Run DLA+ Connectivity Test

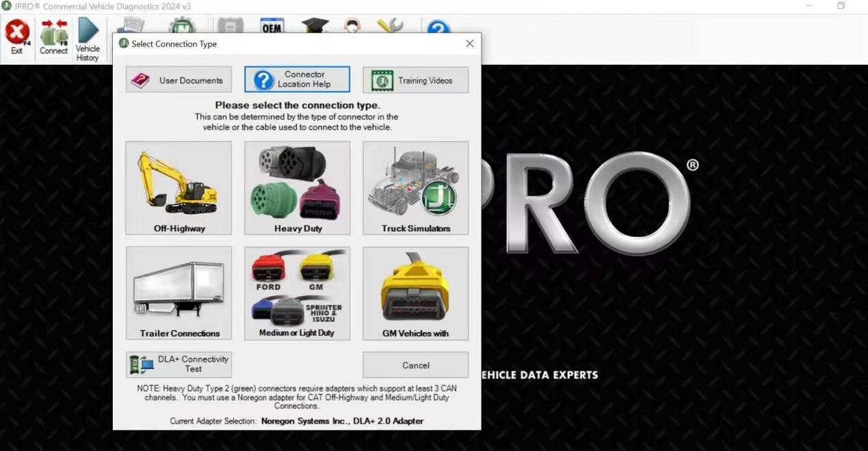pos(179,364)
